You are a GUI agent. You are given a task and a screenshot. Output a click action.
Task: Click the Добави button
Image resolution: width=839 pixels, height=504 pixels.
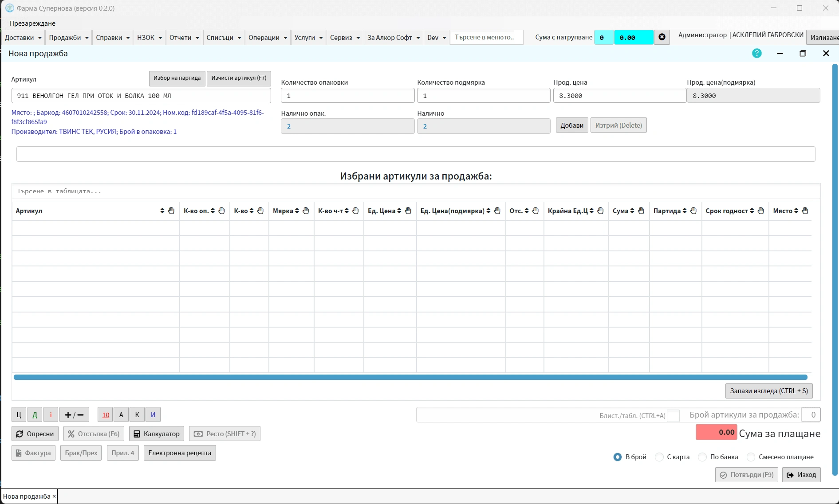(x=572, y=125)
